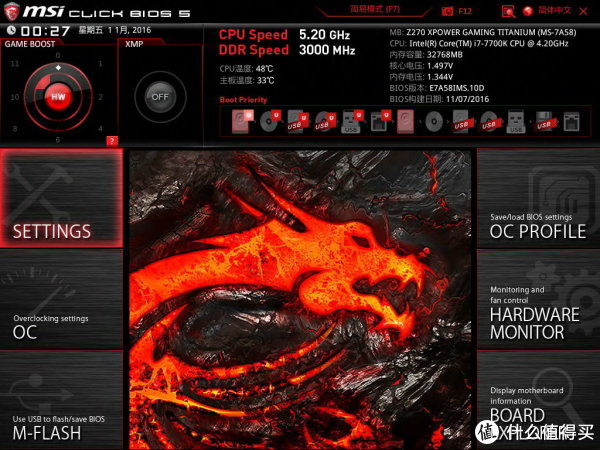Click the core voltage 1.497V value

point(440,66)
